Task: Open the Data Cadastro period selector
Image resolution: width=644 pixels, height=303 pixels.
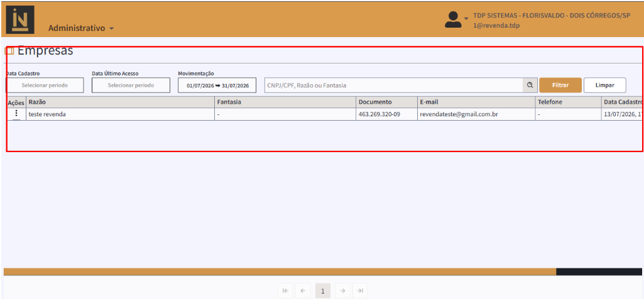Action: point(45,85)
